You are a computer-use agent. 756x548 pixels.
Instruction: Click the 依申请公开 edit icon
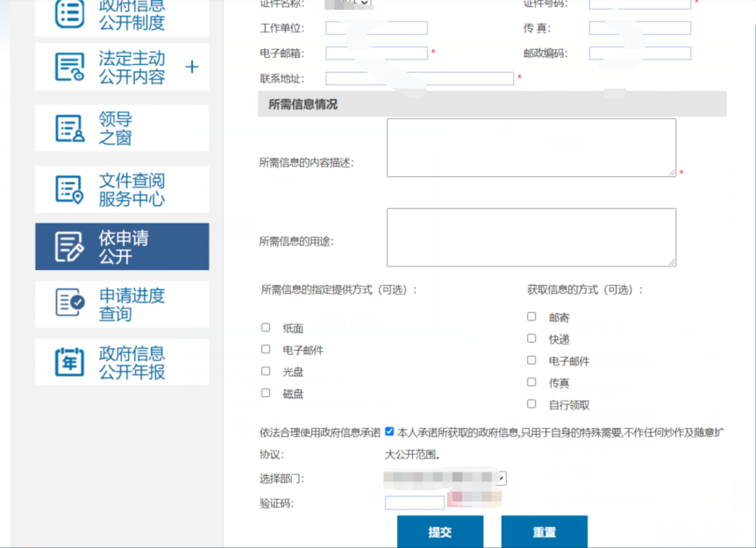pyautogui.click(x=70, y=247)
